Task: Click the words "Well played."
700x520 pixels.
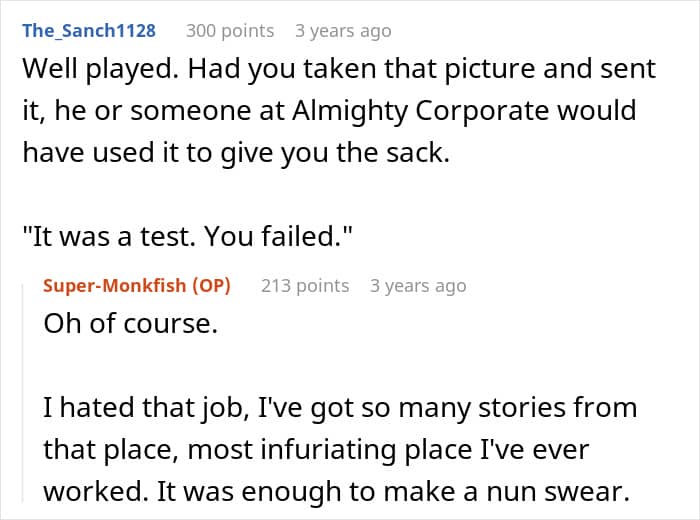Action: pyautogui.click(x=100, y=69)
